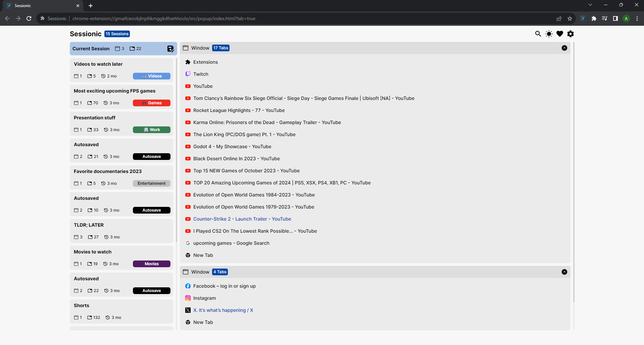Image resolution: width=644 pixels, height=345 pixels.
Task: Click the green Work tag
Action: pyautogui.click(x=152, y=130)
